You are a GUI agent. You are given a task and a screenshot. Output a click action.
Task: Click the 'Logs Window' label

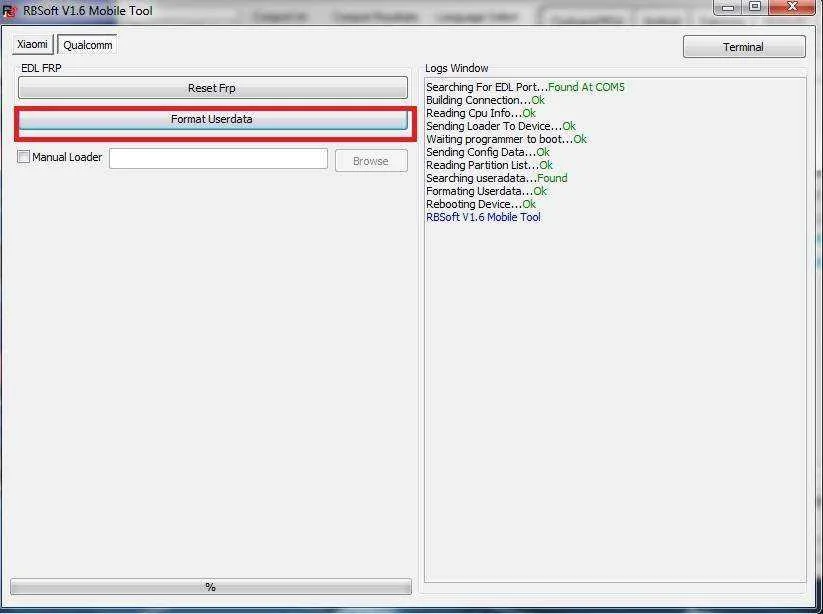[457, 68]
